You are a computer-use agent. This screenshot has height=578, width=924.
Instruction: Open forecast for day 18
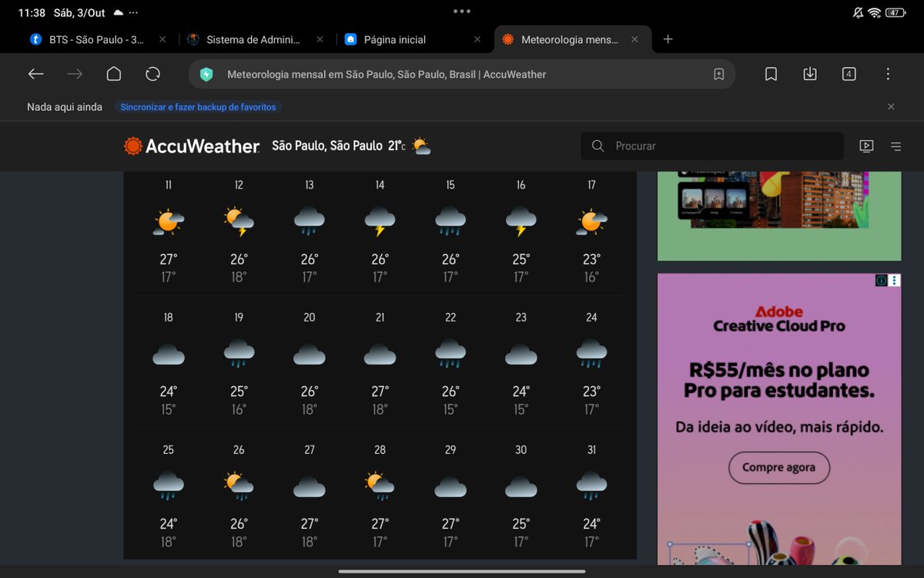click(169, 362)
